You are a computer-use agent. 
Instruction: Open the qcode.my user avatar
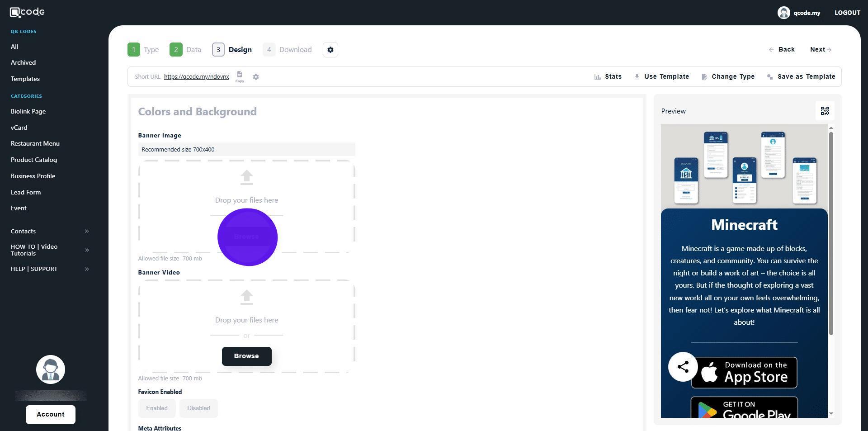pyautogui.click(x=783, y=13)
